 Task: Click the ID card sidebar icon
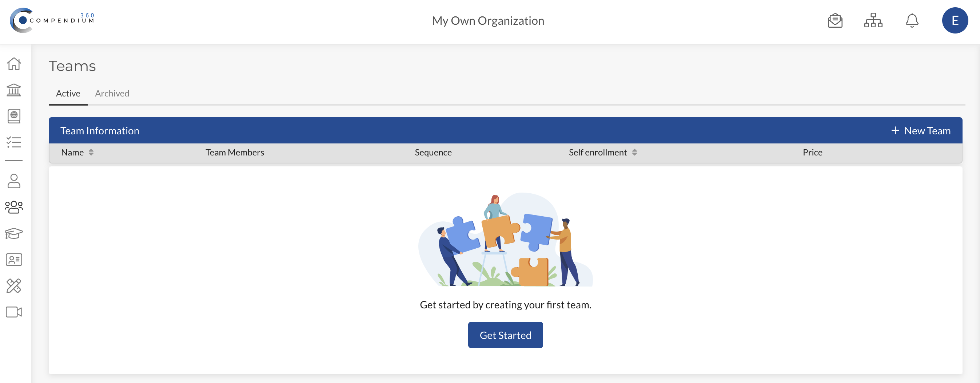tap(14, 260)
